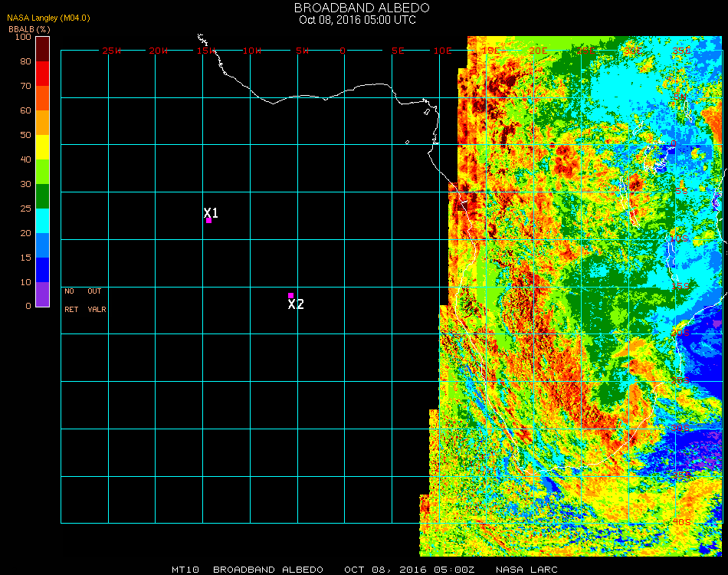Click the large top 'BROADBAND ALBEDO' title
The width and height of the screenshot is (728, 575).
362,8
